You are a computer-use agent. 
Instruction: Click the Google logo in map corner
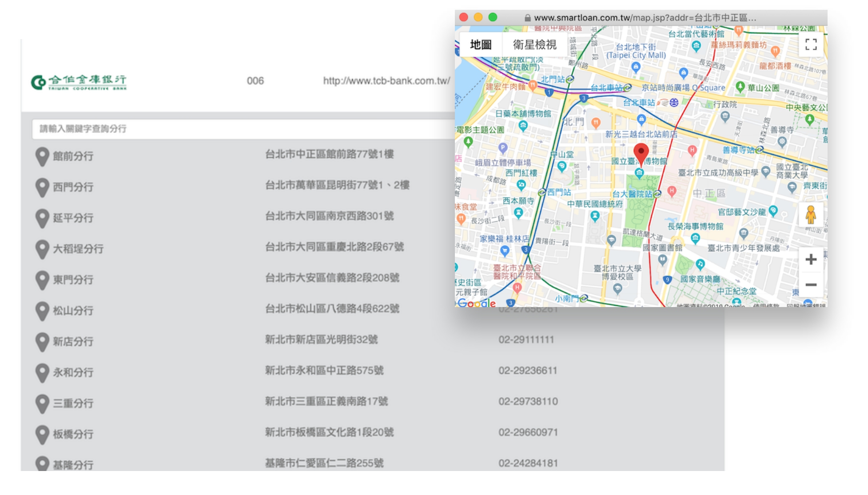click(x=476, y=303)
